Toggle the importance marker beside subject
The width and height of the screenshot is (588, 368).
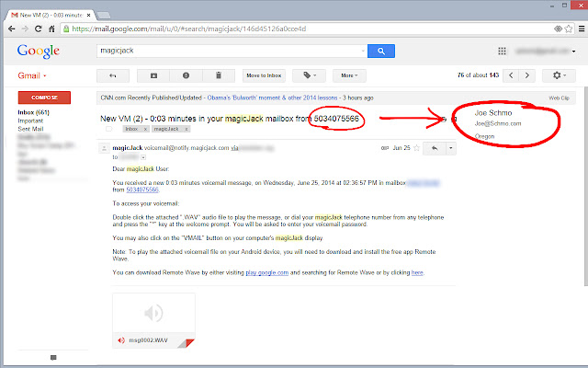coord(108,129)
